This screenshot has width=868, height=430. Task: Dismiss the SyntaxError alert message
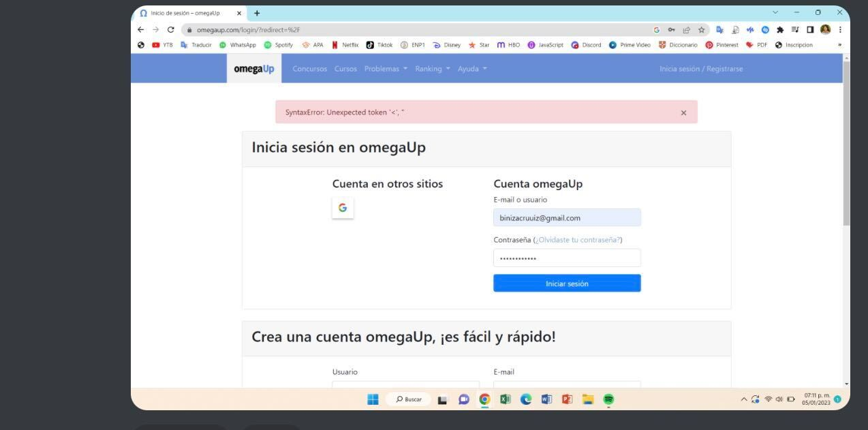point(683,112)
